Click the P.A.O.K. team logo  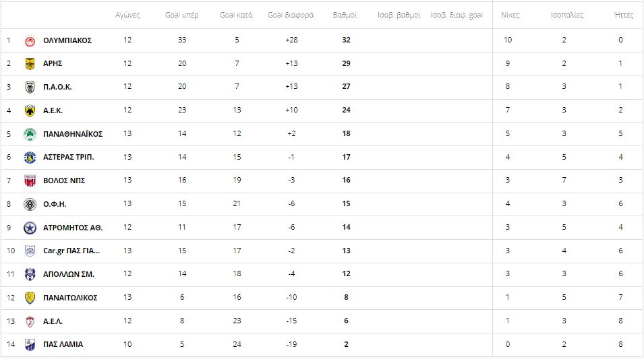(x=30, y=87)
